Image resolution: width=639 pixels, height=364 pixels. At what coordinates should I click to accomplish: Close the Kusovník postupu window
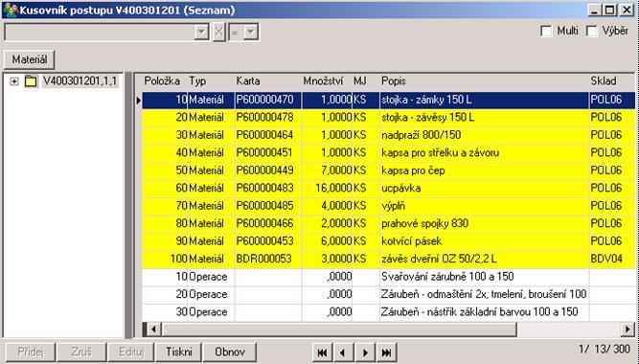pos(627,11)
